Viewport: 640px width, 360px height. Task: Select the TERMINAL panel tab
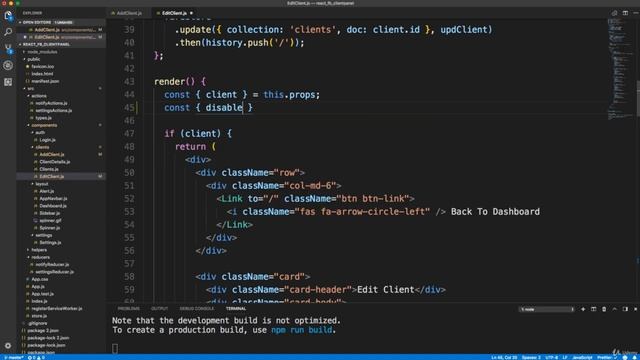point(236,309)
